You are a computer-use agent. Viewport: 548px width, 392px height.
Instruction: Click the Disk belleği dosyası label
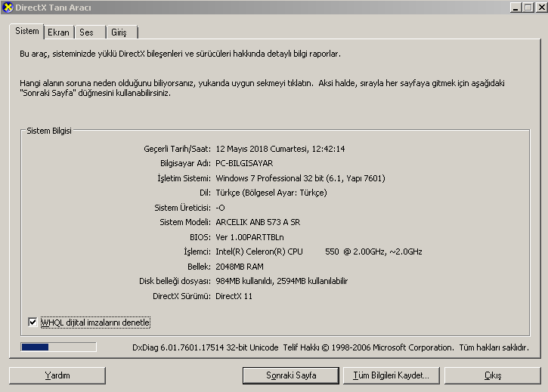(x=175, y=281)
